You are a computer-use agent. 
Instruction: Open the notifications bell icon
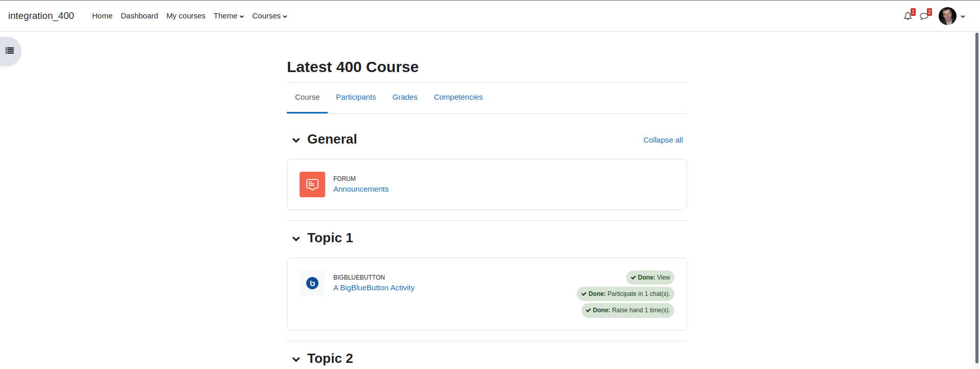(x=908, y=16)
